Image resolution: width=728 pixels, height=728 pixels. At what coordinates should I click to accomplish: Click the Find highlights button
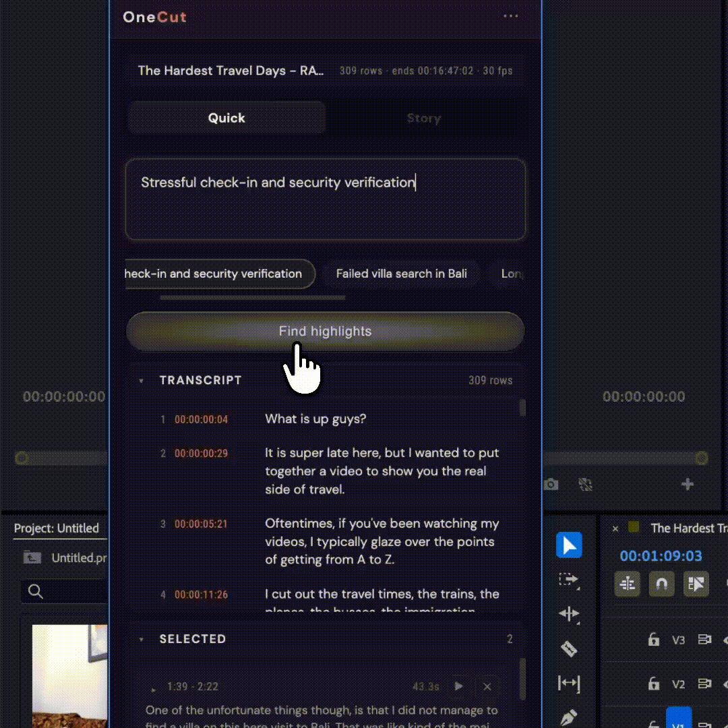coord(325,331)
